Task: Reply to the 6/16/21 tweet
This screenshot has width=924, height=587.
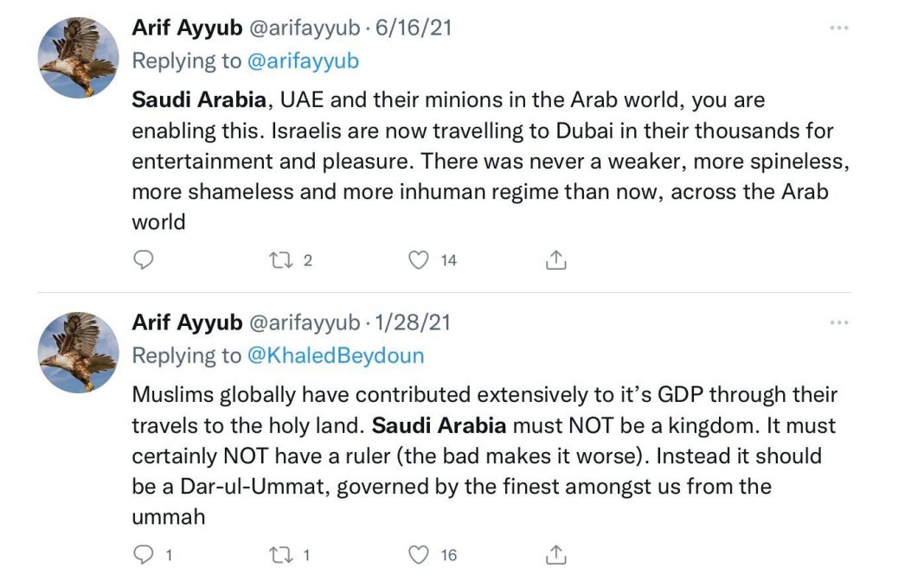Action: [x=144, y=259]
